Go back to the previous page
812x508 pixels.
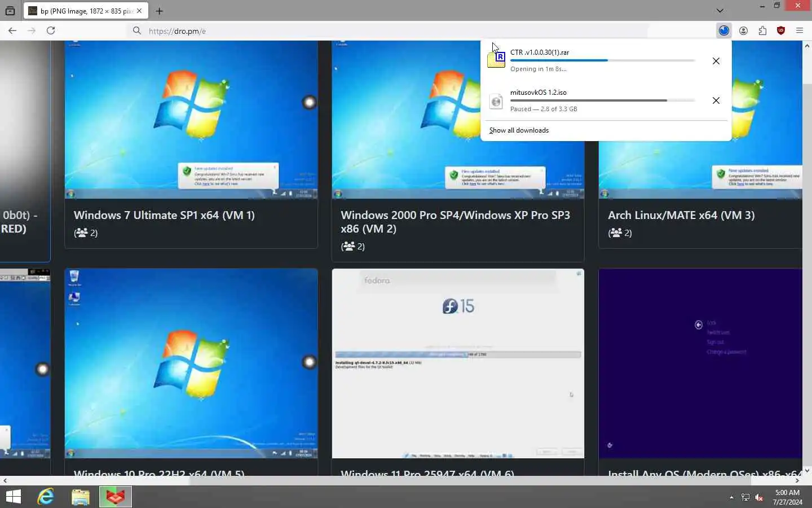click(x=12, y=30)
